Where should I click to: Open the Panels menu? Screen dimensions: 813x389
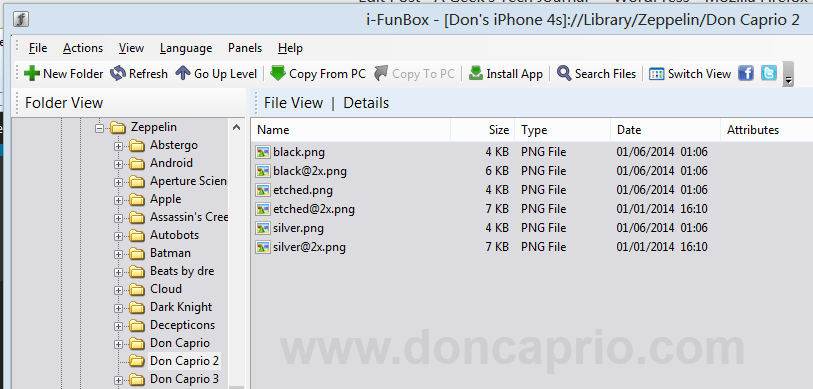pos(245,48)
